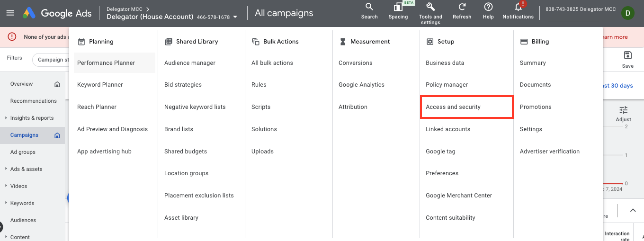
Task: Open the hamburger main menu
Action: click(x=10, y=13)
